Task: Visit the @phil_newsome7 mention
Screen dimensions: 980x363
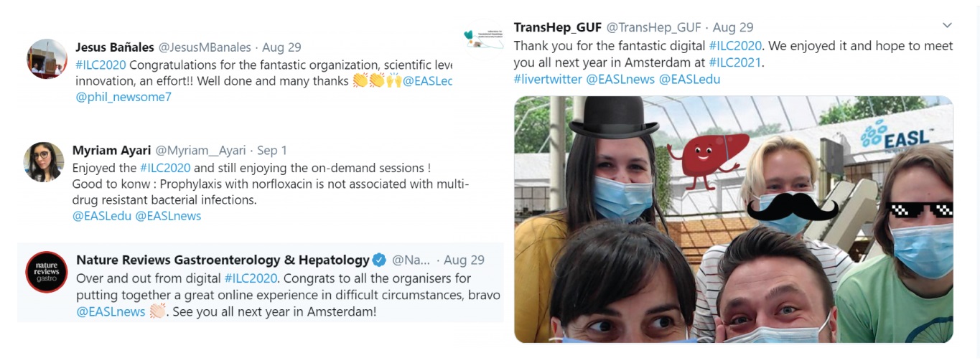Action: [123, 97]
